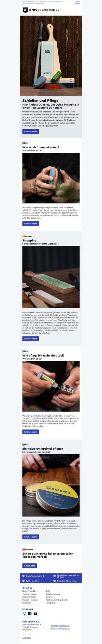
Task: Click the Kostenlose Rücksendung checkmark icon
Action: pyautogui.click(x=55, y=581)
